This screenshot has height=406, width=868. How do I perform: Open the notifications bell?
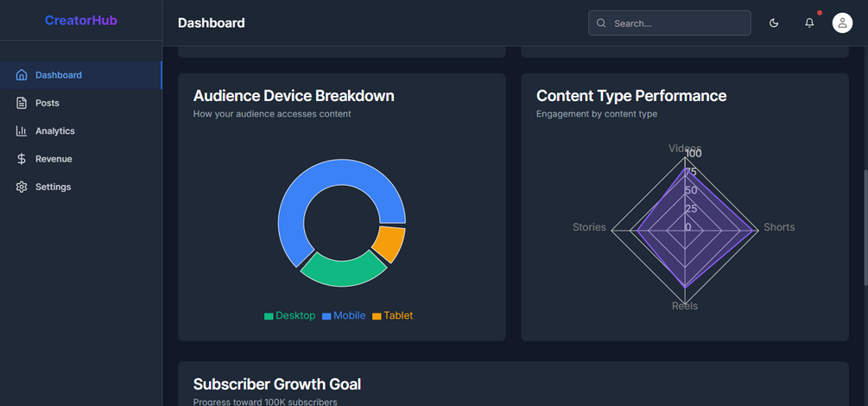(x=809, y=23)
